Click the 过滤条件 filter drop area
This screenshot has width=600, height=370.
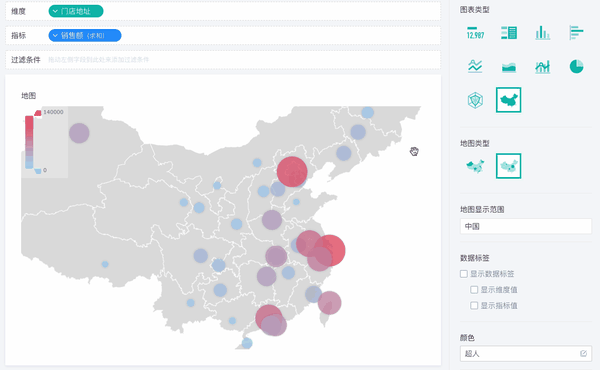(x=223, y=60)
